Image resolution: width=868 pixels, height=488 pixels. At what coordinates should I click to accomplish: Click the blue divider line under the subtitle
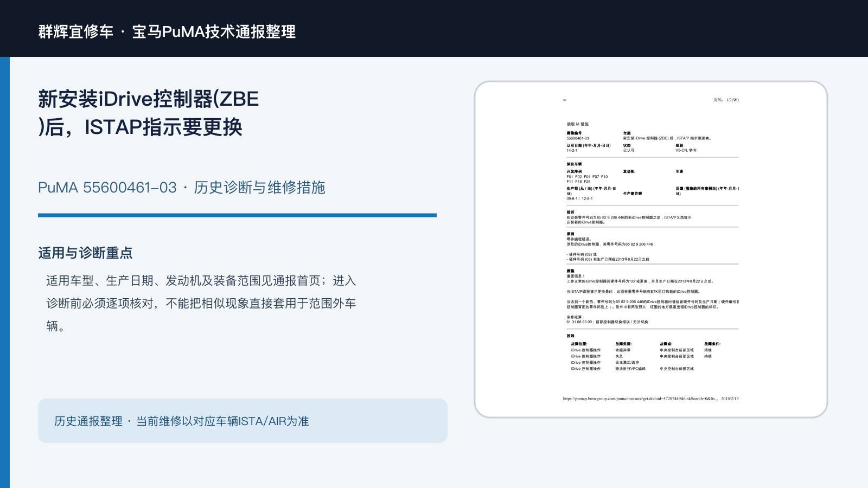[x=237, y=215]
